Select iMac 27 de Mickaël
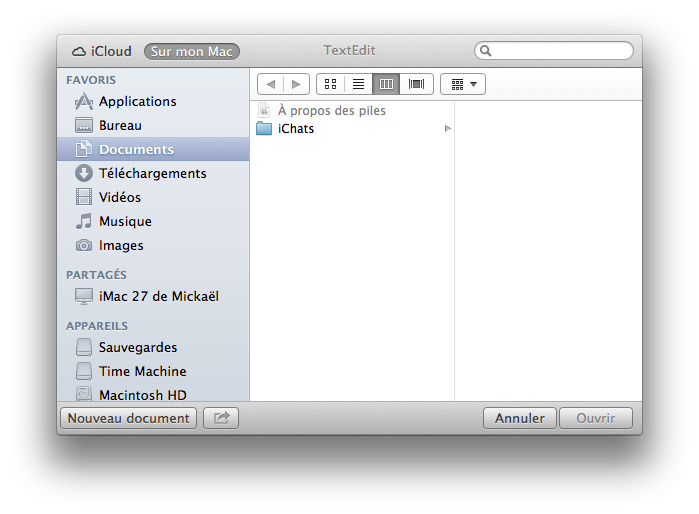Image resolution: width=699 pixels, height=514 pixels. pos(158,296)
